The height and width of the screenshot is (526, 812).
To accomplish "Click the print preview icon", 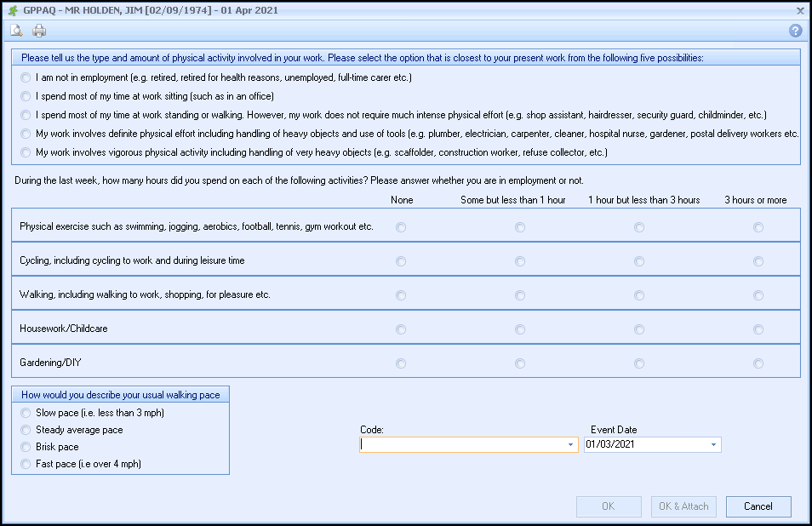I will coord(16,31).
